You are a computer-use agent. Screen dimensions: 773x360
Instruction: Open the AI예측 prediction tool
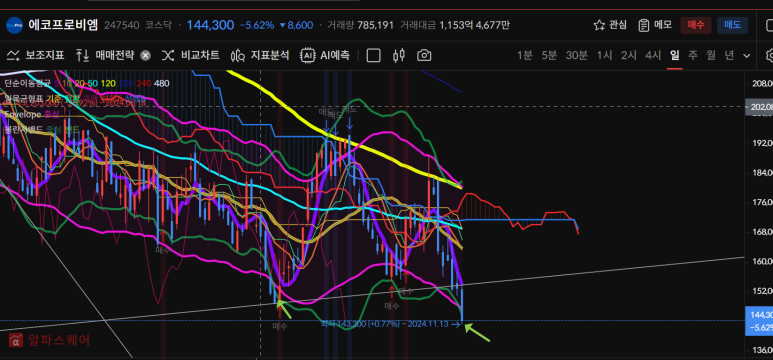(325, 55)
